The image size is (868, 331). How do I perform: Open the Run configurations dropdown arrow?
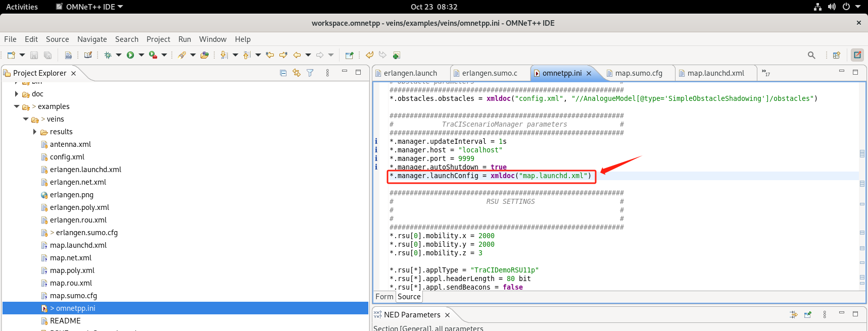pyautogui.click(x=141, y=55)
